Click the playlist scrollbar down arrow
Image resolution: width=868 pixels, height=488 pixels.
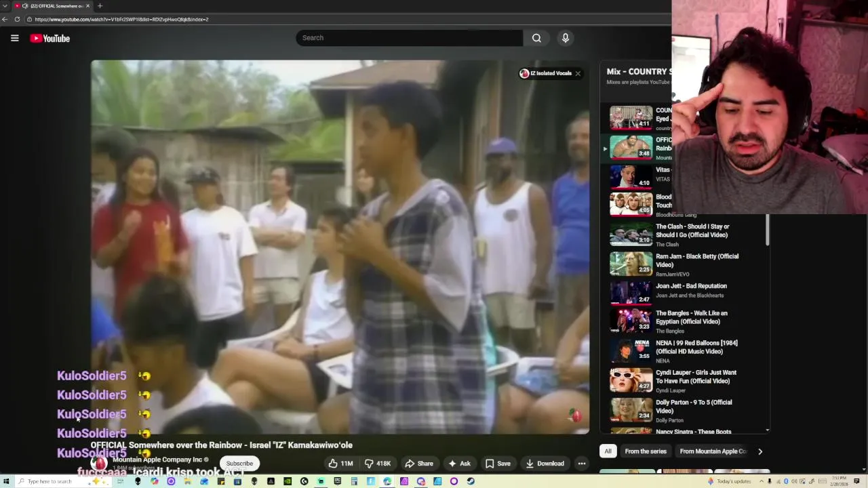click(x=768, y=430)
